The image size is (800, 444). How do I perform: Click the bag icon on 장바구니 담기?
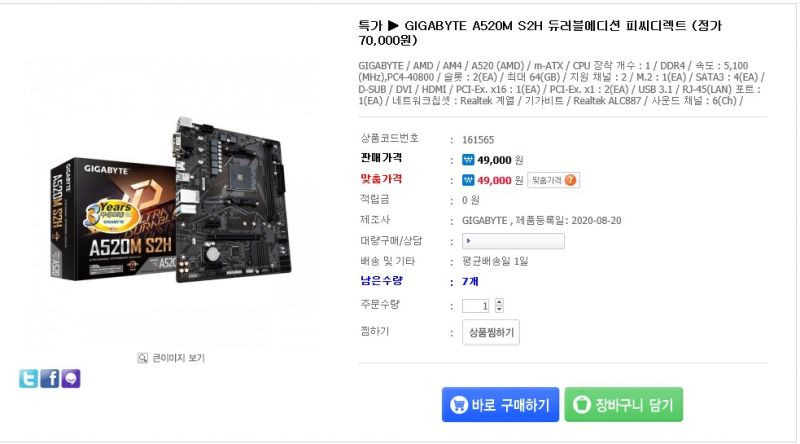coord(582,405)
